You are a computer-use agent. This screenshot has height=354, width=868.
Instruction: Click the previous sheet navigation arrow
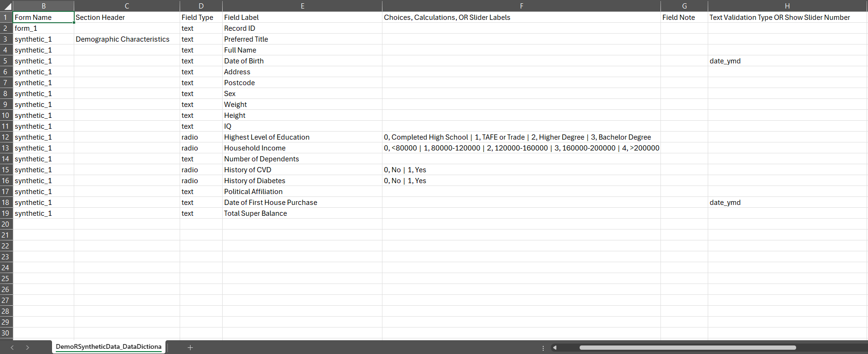[12, 347]
